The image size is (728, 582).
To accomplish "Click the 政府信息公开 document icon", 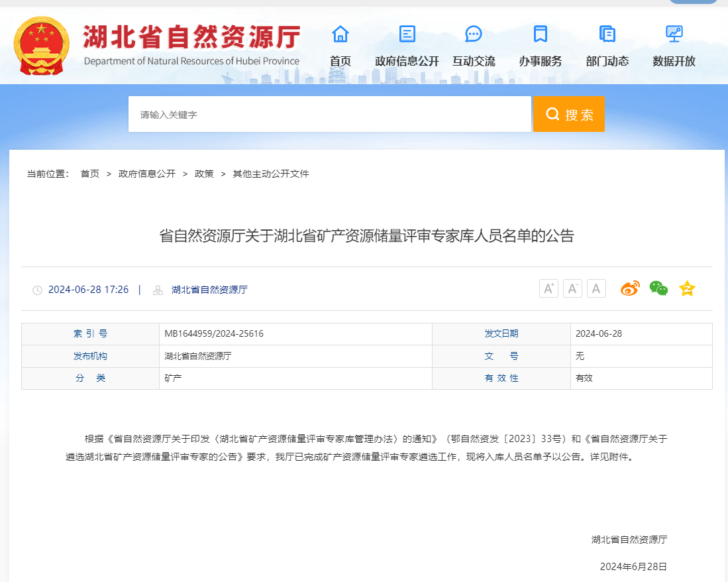I will (x=407, y=34).
